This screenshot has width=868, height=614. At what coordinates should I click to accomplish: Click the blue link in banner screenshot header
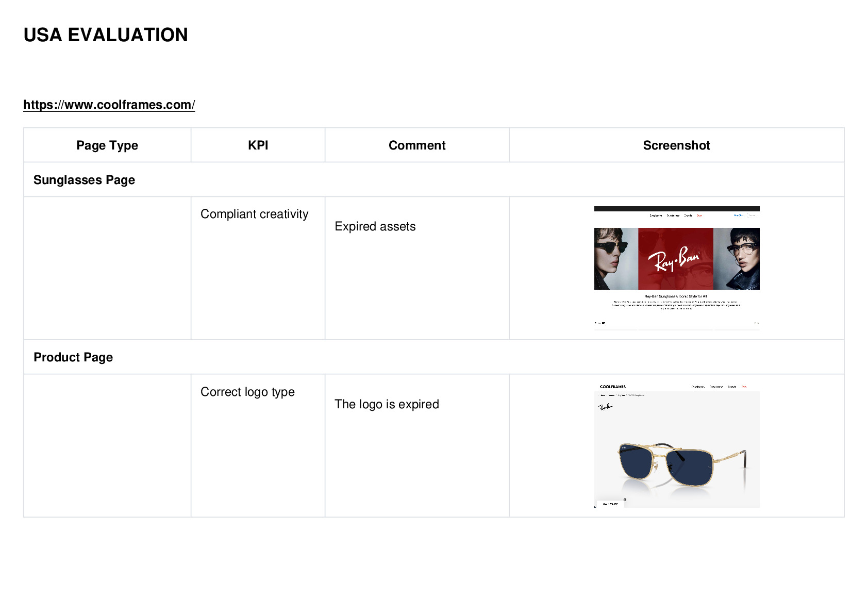pyautogui.click(x=738, y=215)
